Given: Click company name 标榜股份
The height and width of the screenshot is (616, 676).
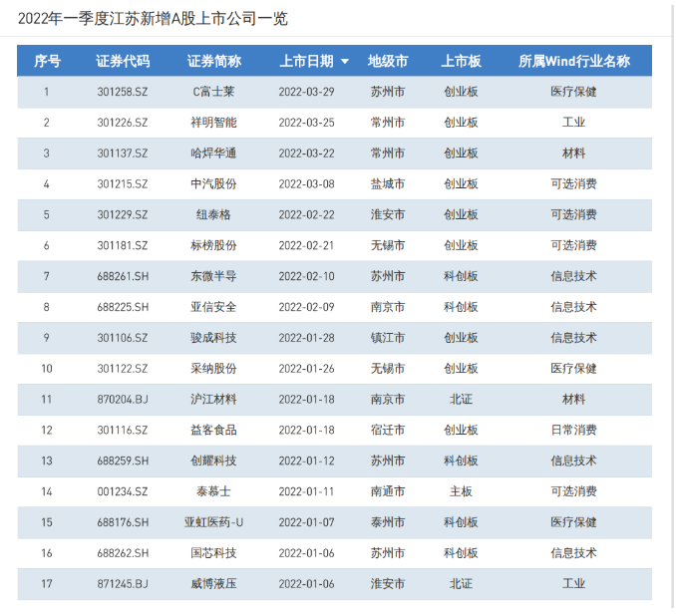Looking at the screenshot, I should tap(213, 246).
